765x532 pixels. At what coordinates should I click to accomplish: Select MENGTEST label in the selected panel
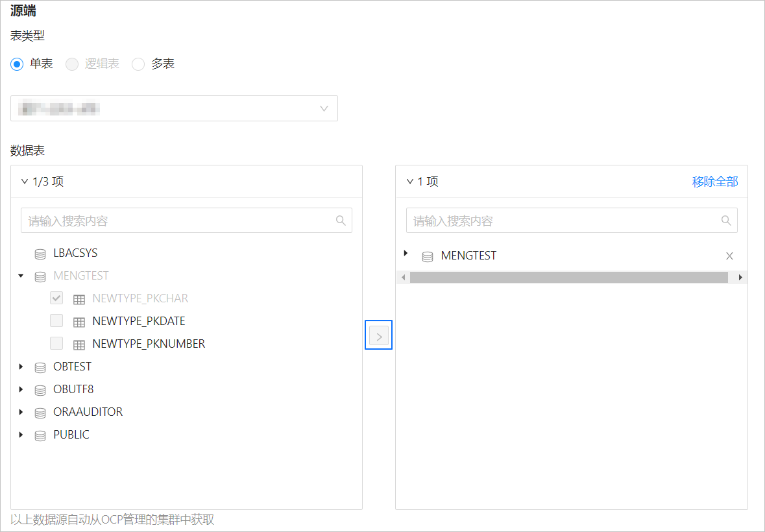pyautogui.click(x=468, y=256)
